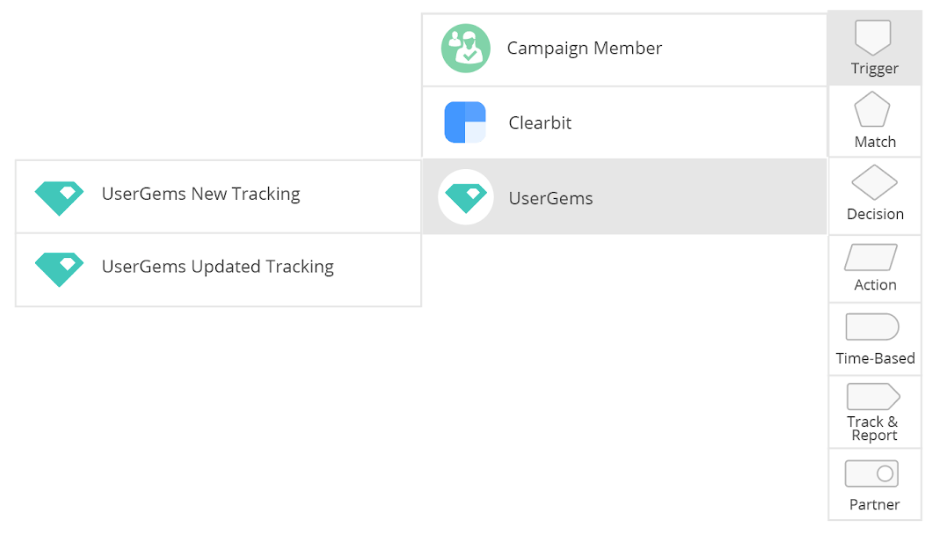Image resolution: width=931 pixels, height=556 pixels.
Task: Choose Clearbit from trigger list
Action: [x=624, y=122]
